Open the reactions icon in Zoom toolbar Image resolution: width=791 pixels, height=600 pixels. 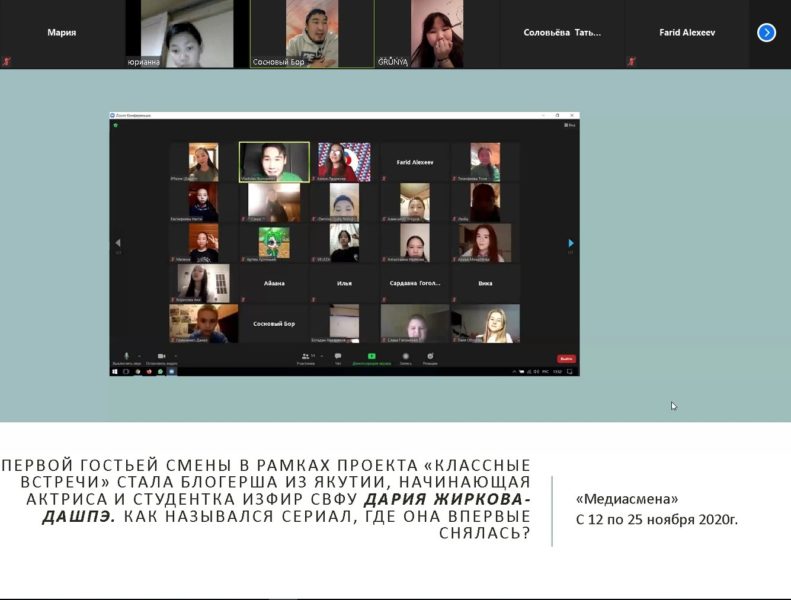(x=430, y=356)
